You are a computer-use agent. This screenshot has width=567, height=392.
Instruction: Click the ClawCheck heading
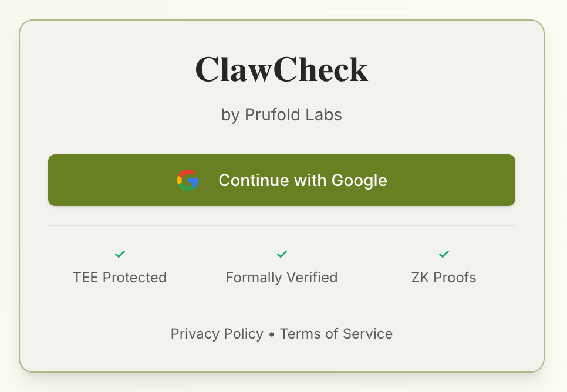click(x=282, y=70)
